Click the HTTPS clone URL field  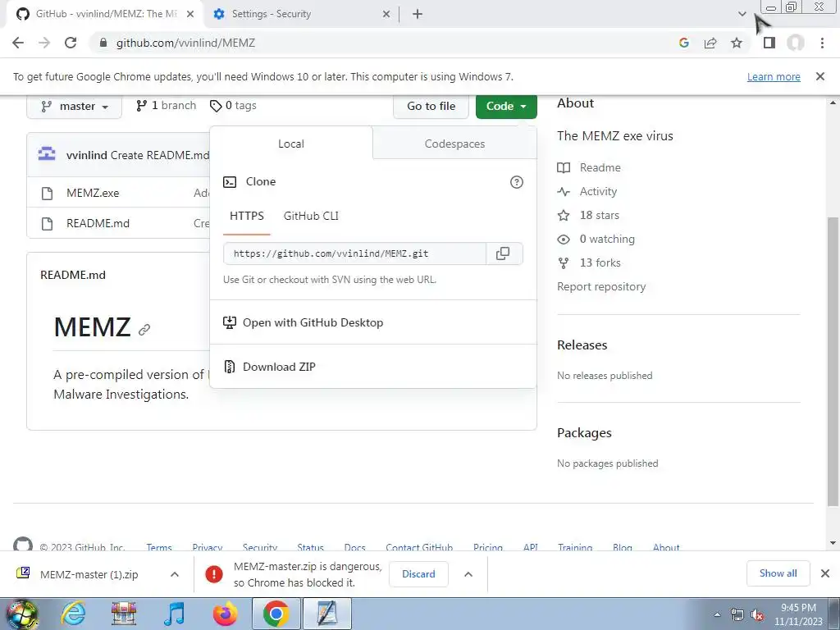(354, 253)
